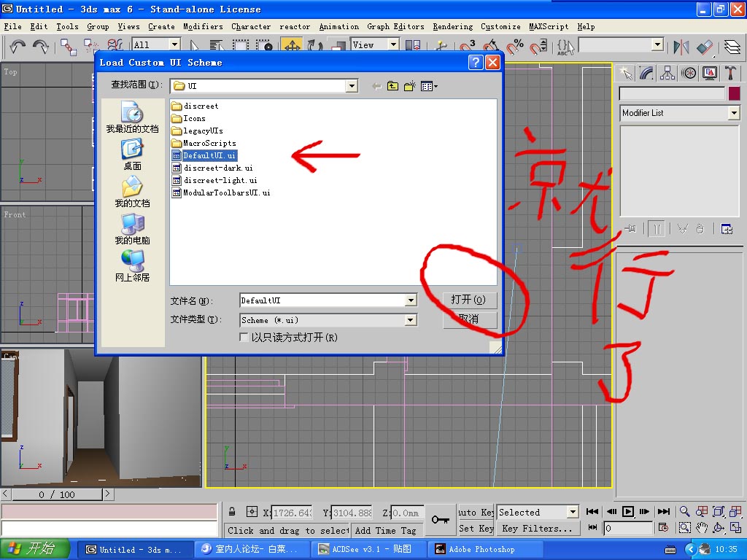Toggle the 3D Snaps magnet icon
Image resolution: width=747 pixels, height=560 pixels.
pyautogui.click(x=468, y=46)
